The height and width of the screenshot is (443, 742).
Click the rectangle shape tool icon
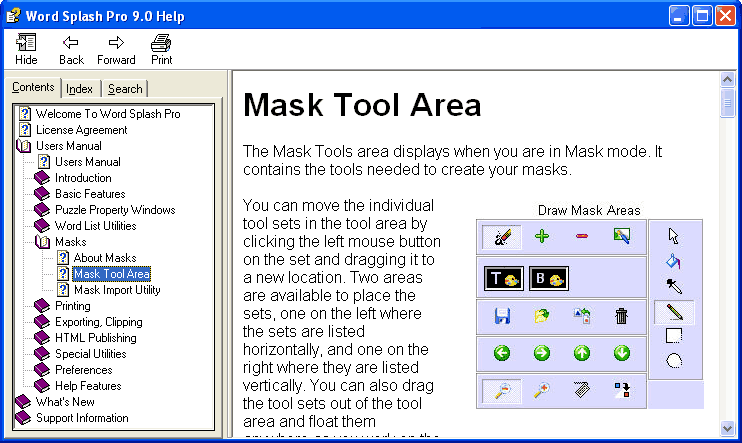(674, 336)
